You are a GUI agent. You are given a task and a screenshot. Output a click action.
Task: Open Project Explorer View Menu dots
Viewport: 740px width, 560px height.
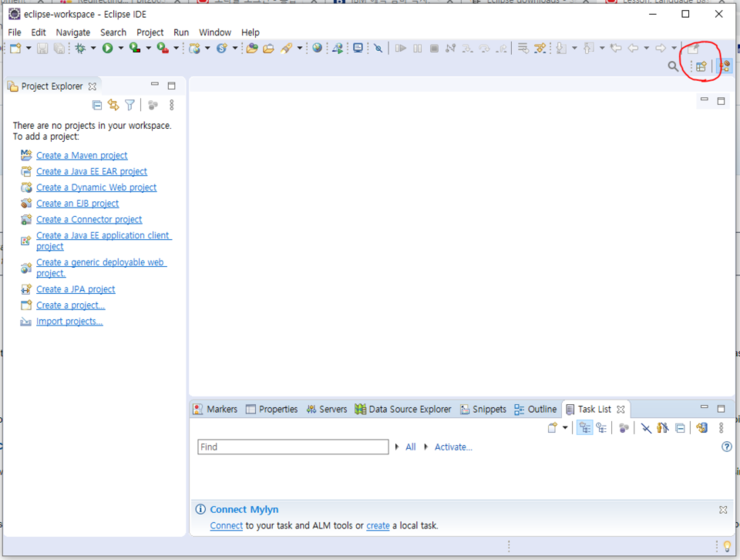pos(172,105)
